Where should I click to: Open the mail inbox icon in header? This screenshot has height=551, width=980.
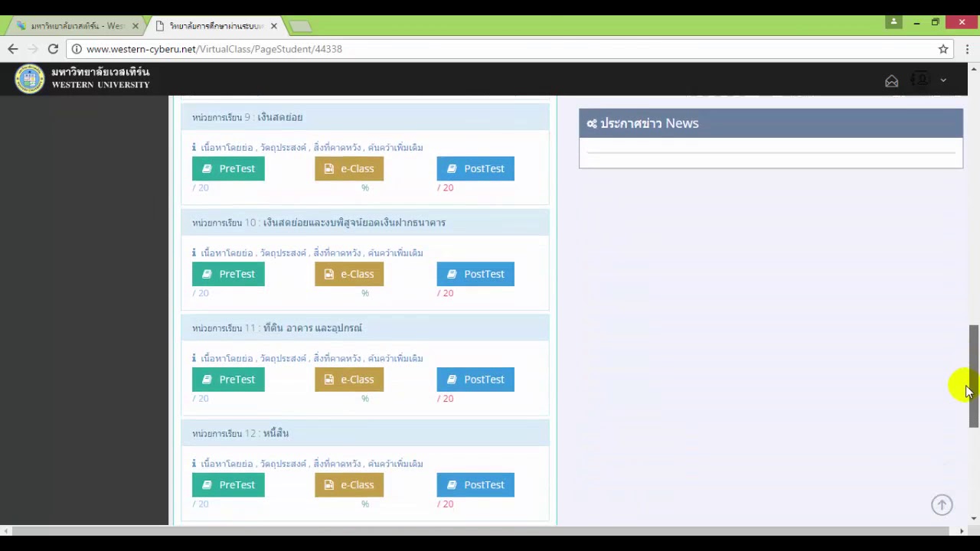click(x=891, y=81)
